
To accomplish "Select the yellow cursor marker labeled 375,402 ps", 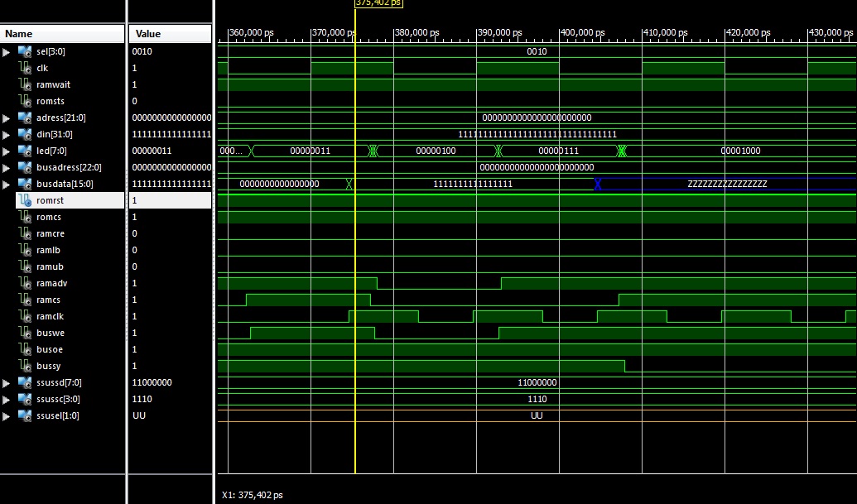I will [378, 3].
